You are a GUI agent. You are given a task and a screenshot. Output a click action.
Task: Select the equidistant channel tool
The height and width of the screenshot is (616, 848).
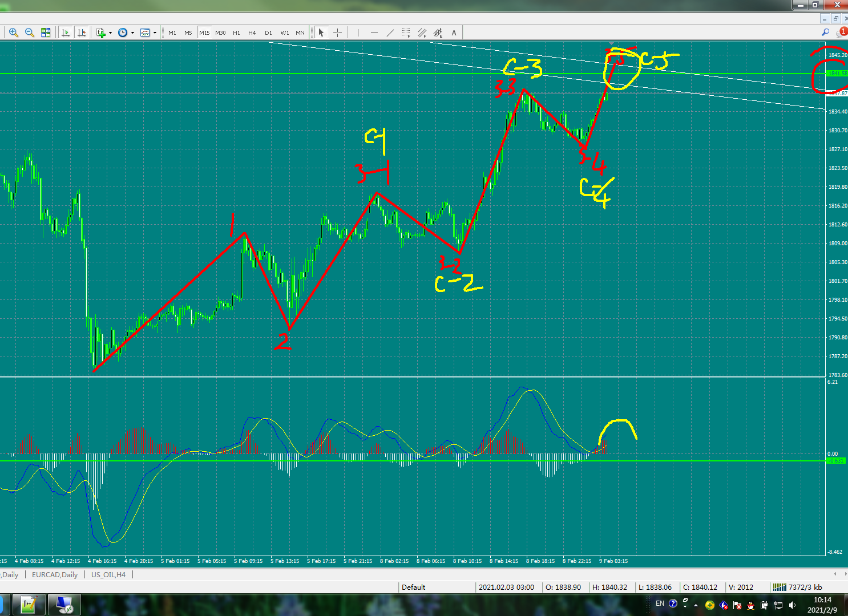422,33
